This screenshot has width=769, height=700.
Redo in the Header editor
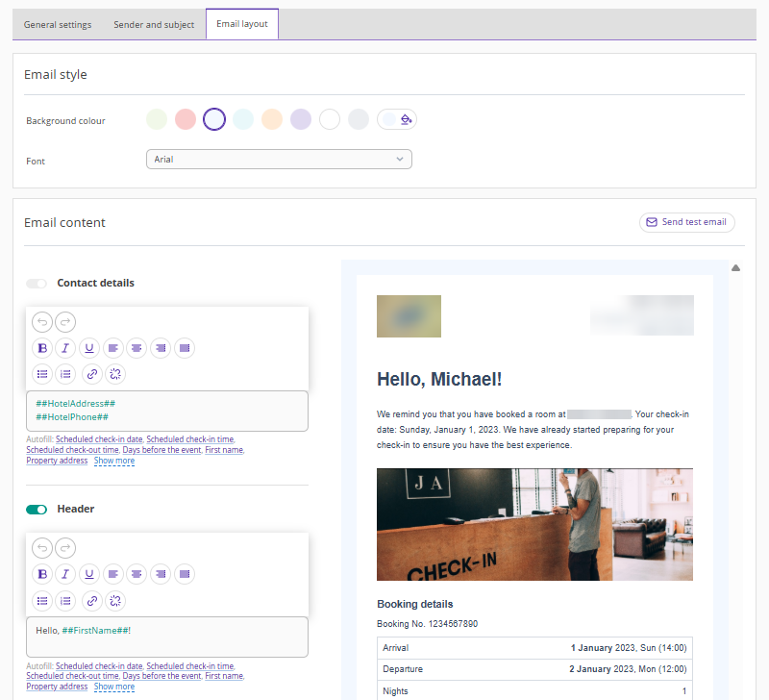(x=65, y=548)
